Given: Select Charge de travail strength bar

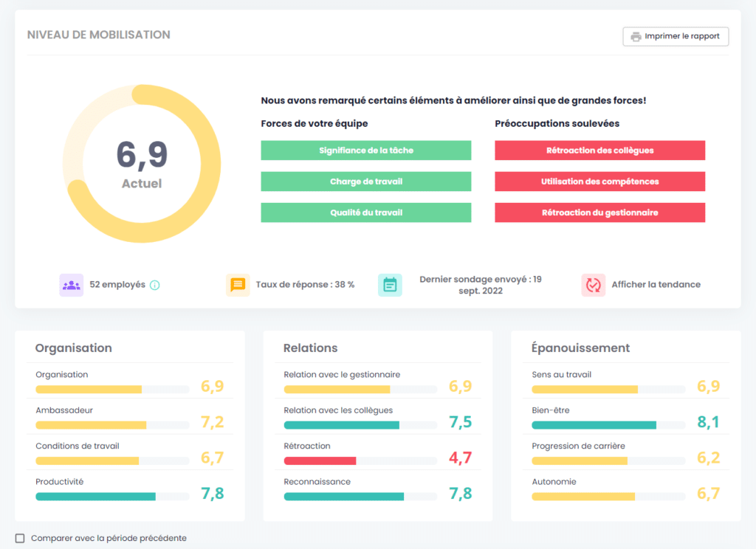Looking at the screenshot, I should click(365, 182).
